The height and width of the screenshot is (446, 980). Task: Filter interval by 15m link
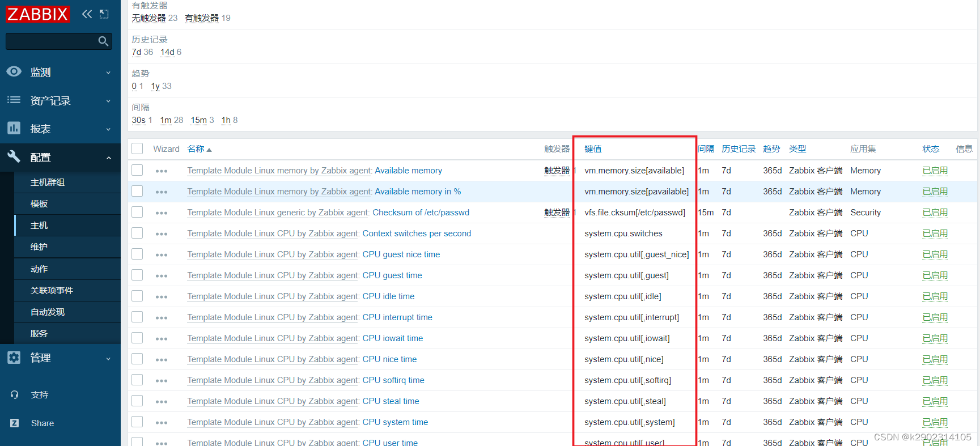tap(198, 120)
